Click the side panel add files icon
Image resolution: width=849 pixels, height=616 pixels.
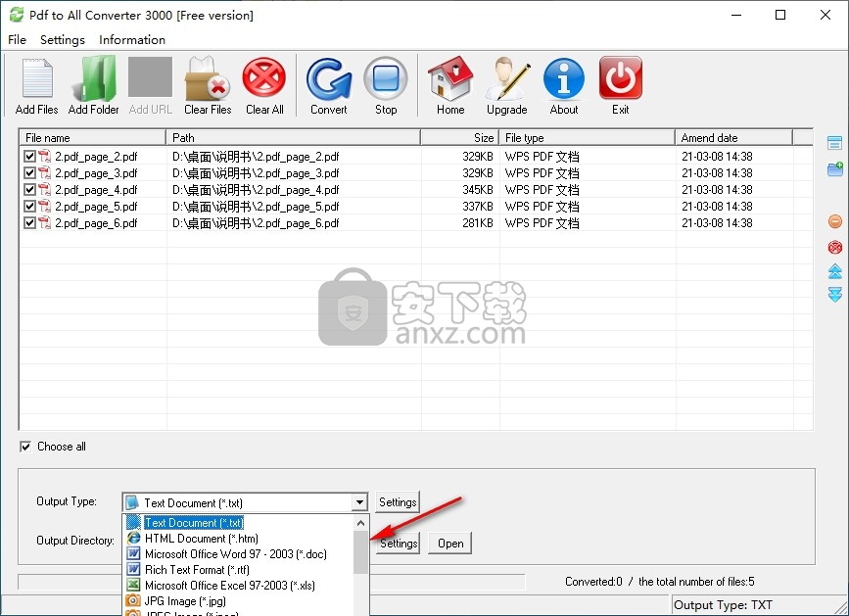click(x=835, y=143)
